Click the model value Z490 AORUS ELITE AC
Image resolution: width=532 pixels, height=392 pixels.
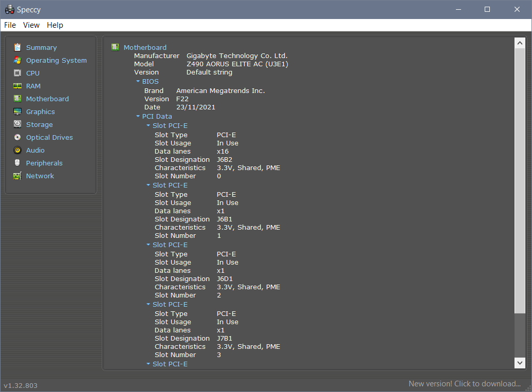tap(237, 64)
